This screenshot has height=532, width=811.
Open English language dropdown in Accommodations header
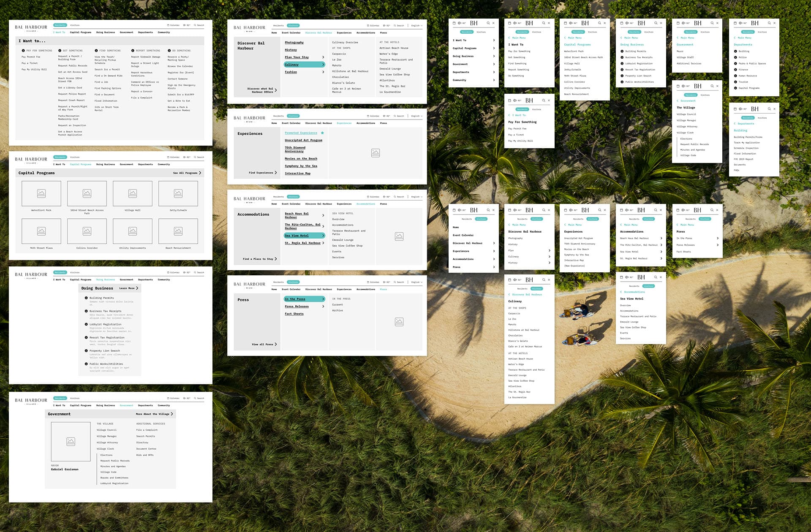[416, 197]
